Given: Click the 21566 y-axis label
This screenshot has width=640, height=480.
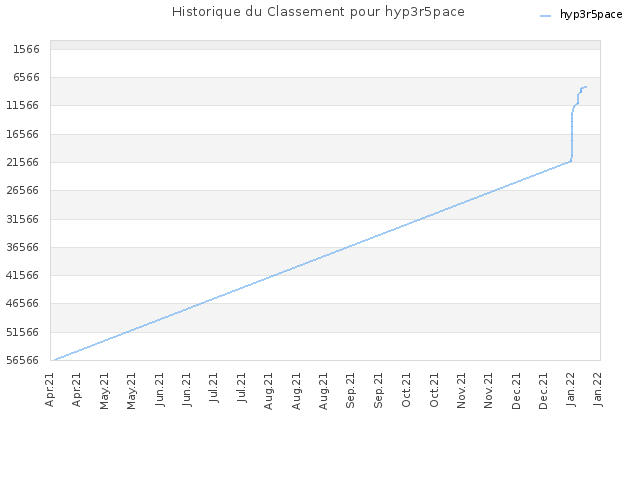Looking at the screenshot, I should (22, 162).
